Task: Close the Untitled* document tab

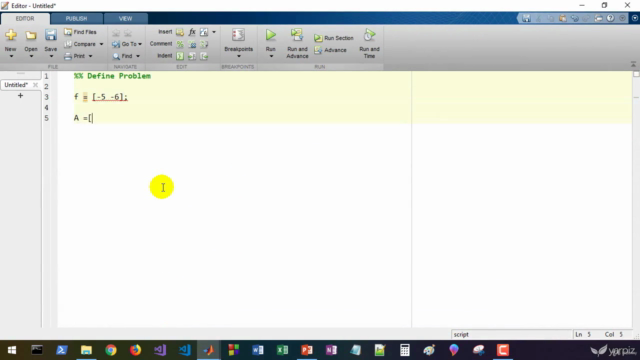Action: coord(35,85)
